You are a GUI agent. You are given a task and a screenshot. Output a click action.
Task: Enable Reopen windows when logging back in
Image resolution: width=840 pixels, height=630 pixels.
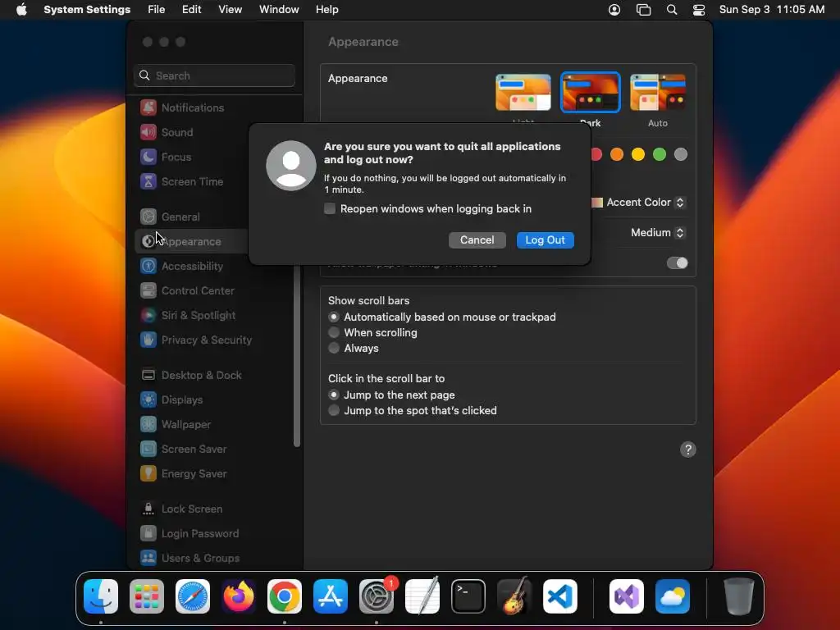(x=330, y=208)
